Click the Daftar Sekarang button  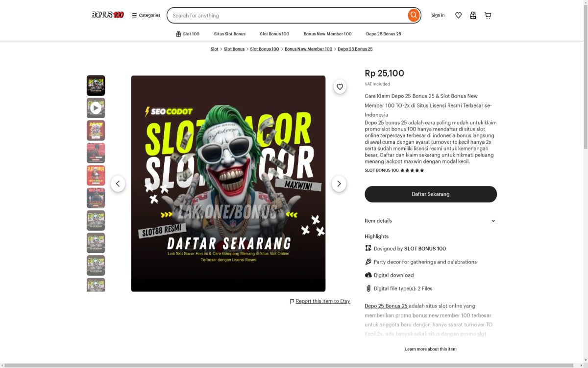pos(430,194)
